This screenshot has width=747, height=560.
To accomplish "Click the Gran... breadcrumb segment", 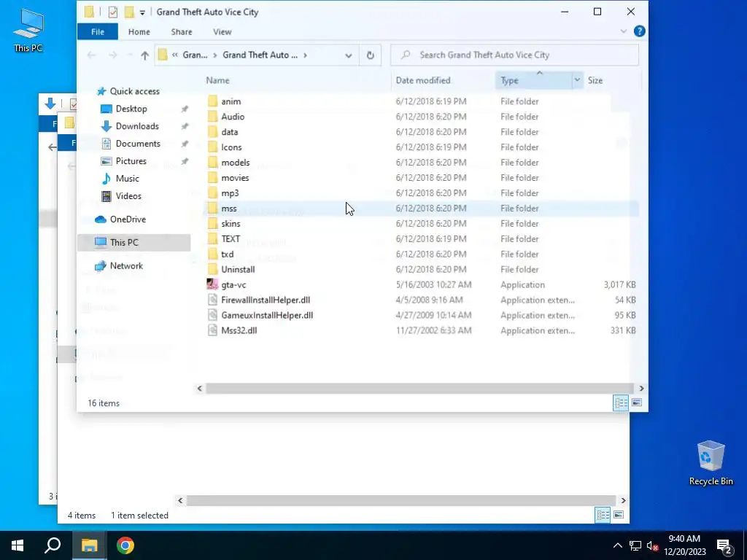I will [195, 55].
